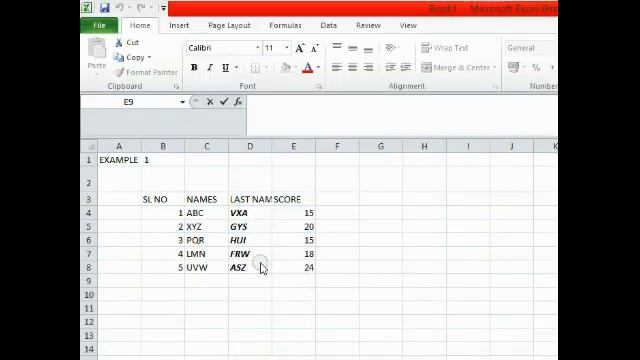Switch to the Insert tab

point(179,25)
